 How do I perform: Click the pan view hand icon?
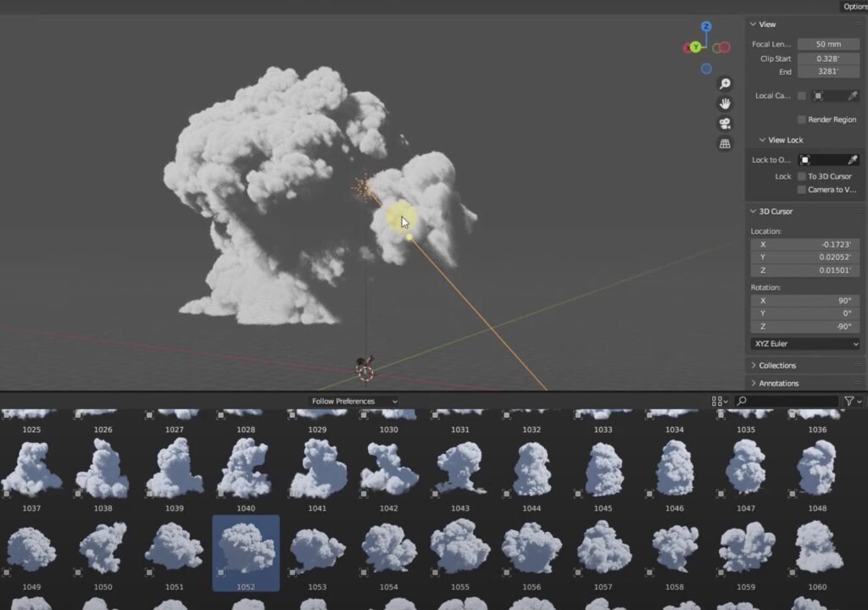click(725, 103)
